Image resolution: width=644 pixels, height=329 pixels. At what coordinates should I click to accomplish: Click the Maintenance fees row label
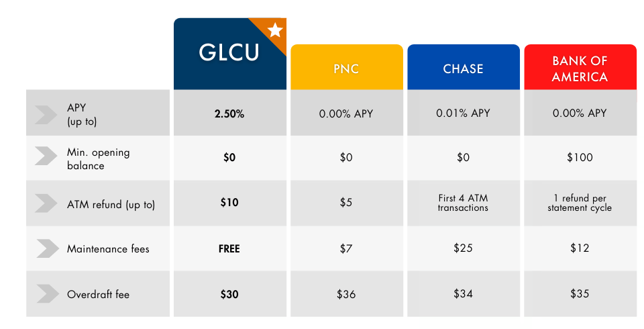(108, 249)
